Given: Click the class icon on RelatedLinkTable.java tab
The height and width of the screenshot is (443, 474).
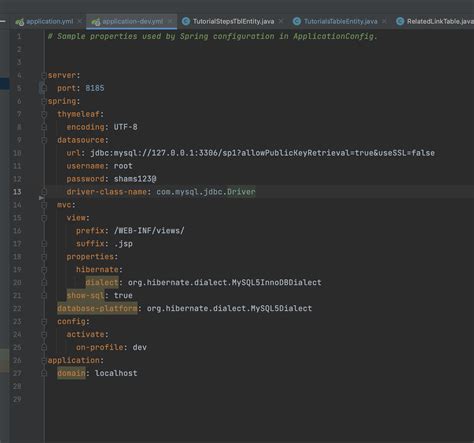Looking at the screenshot, I should click(400, 21).
